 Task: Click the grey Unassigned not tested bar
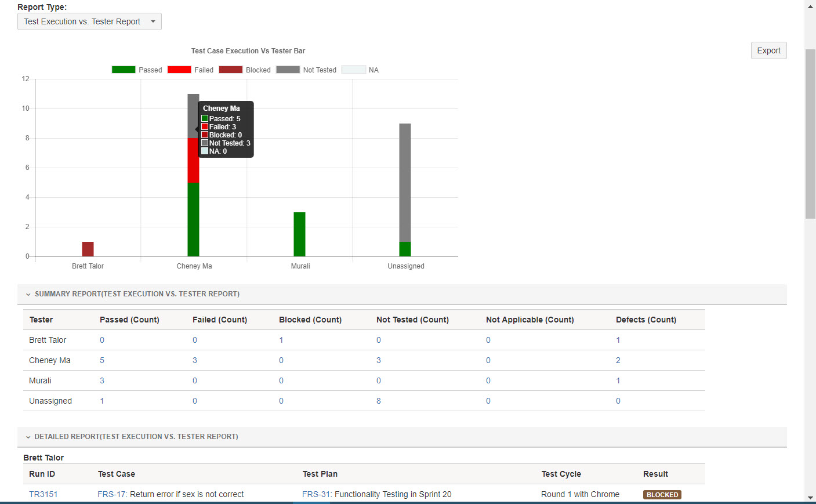tap(405, 183)
